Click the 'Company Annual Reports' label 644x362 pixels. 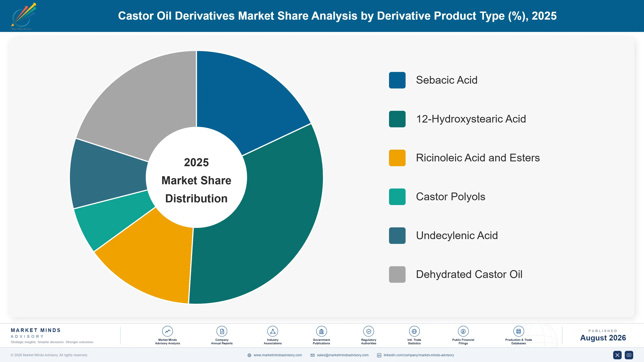tap(222, 342)
